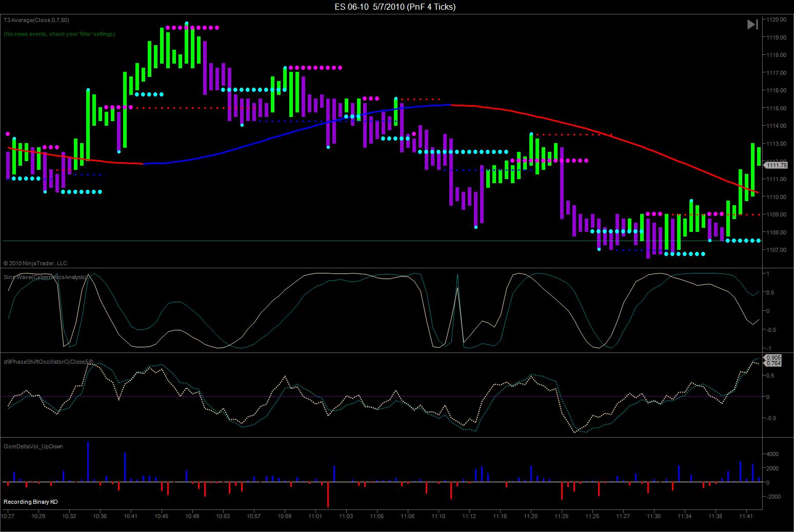Click the 4000 volume axis label

point(772,454)
